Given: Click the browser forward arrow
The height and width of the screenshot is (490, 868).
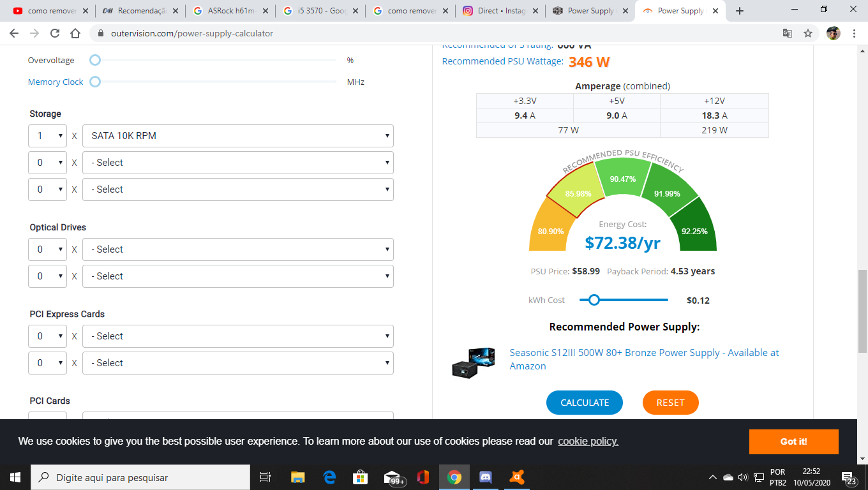Looking at the screenshot, I should click(34, 33).
